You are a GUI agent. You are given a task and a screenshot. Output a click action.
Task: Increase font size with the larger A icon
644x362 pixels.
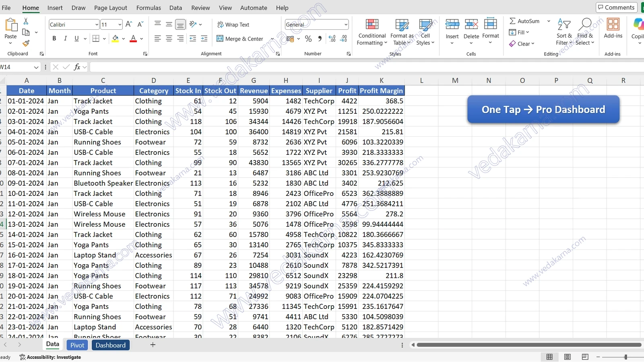point(129,25)
